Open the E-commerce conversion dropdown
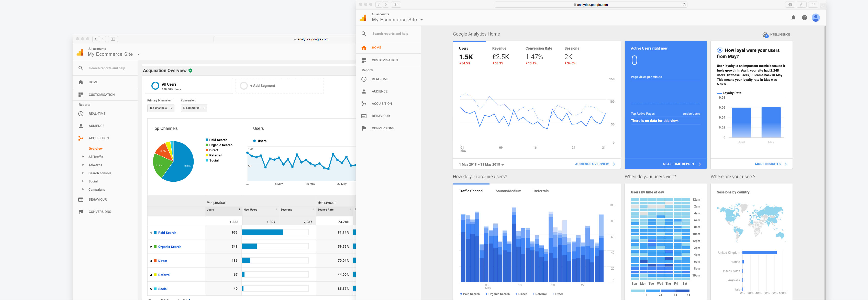 [194, 108]
